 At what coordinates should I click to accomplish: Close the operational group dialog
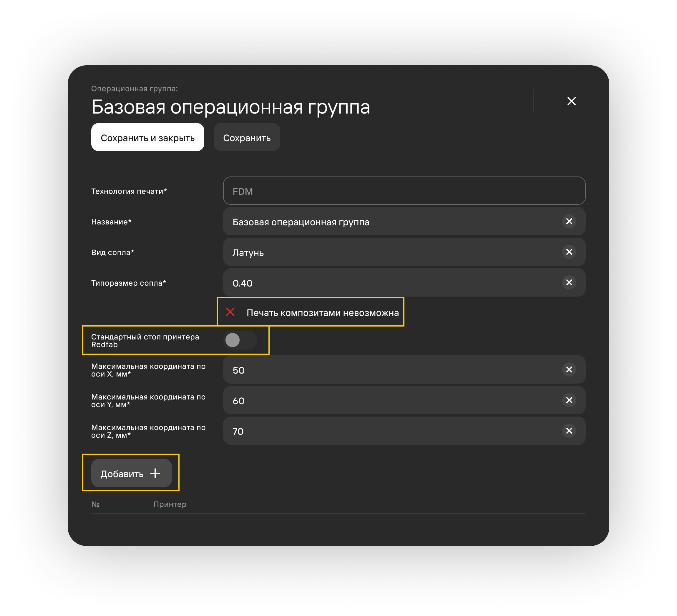[571, 101]
